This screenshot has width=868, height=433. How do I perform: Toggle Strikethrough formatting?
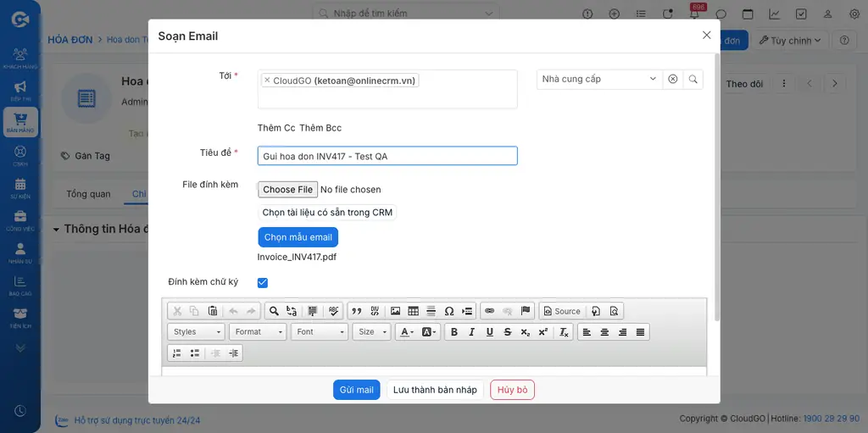click(508, 331)
